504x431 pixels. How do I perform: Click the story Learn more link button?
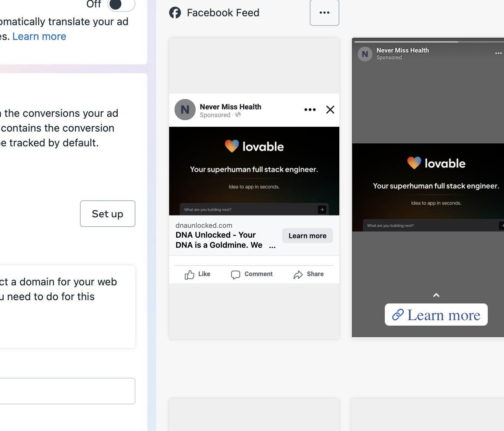[436, 315]
